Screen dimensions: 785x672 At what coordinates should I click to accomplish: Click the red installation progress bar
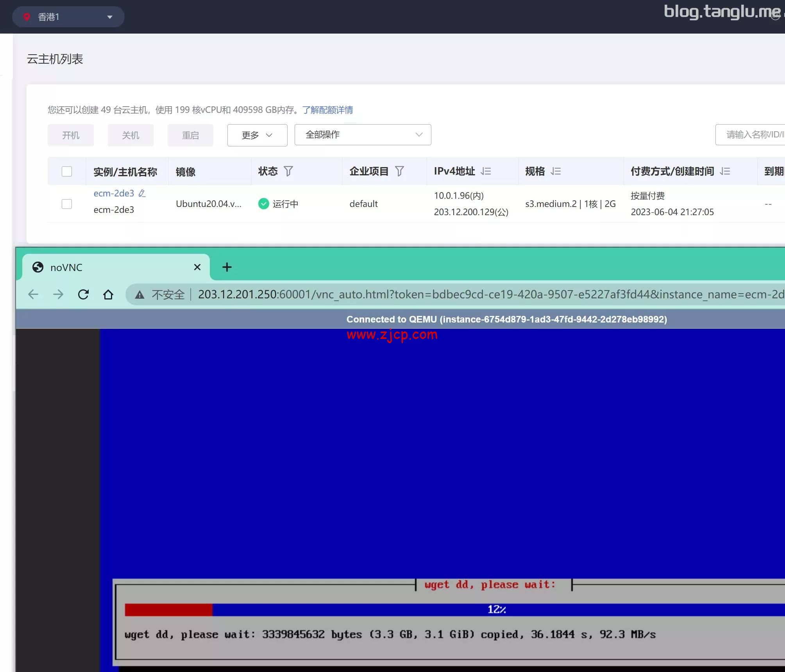pos(168,609)
